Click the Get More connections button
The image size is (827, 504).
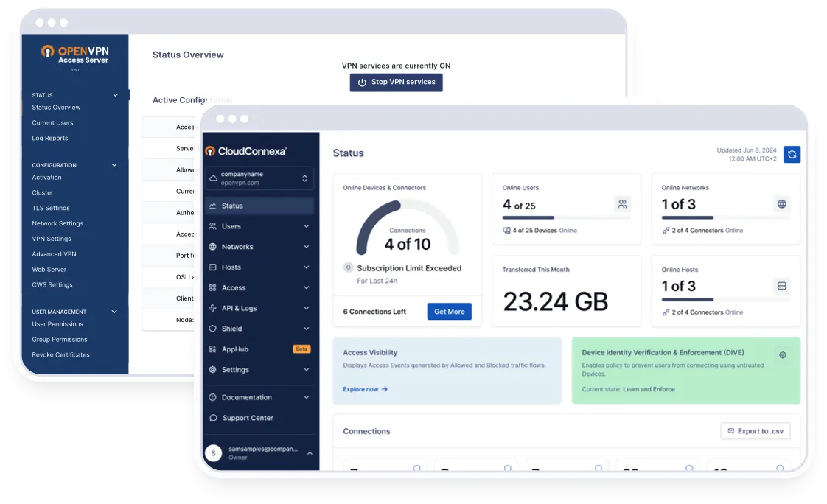(x=450, y=312)
